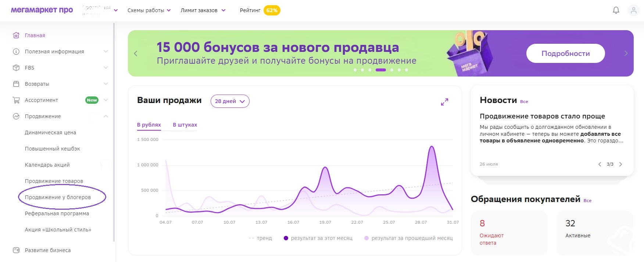Click the Подробности banner button
This screenshot has width=644, height=262.
pos(565,53)
